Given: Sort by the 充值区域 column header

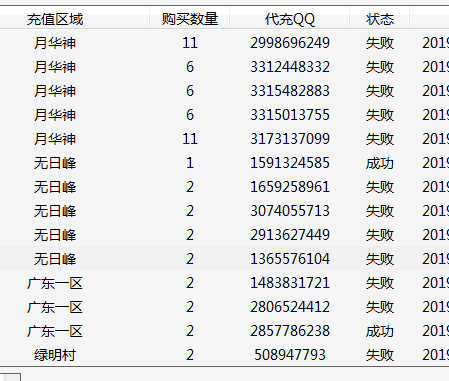Looking at the screenshot, I should point(55,19).
